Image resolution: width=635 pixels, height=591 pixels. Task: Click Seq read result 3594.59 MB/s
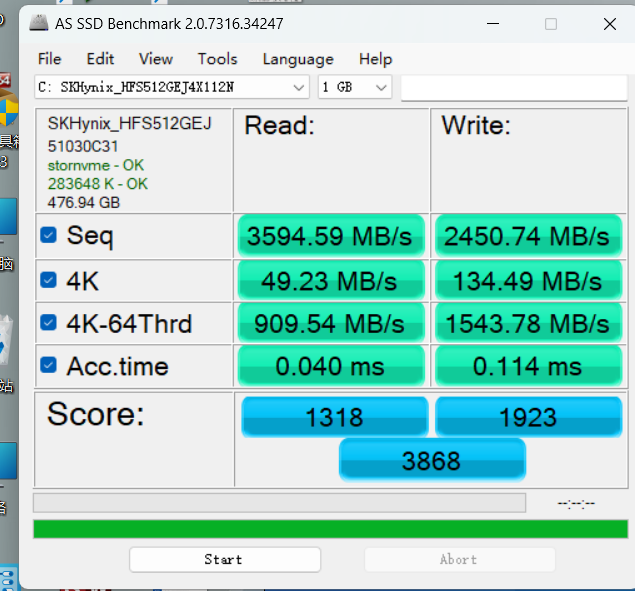coord(331,236)
